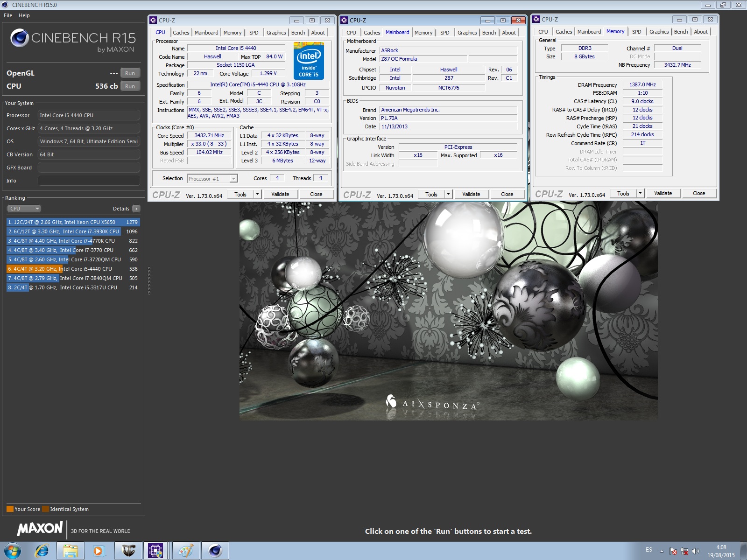Select Core i7-3720QM ranking row
Screen dimensions: 747x560
73,259
